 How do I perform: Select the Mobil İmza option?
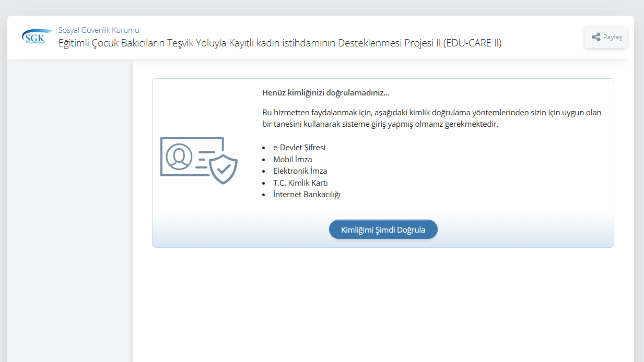pos(292,159)
